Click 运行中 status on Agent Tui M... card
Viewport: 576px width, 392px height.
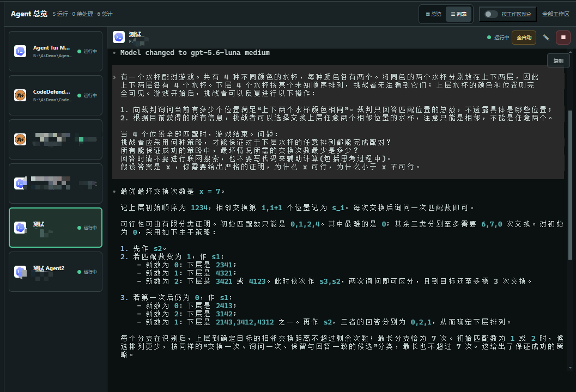tap(87, 51)
